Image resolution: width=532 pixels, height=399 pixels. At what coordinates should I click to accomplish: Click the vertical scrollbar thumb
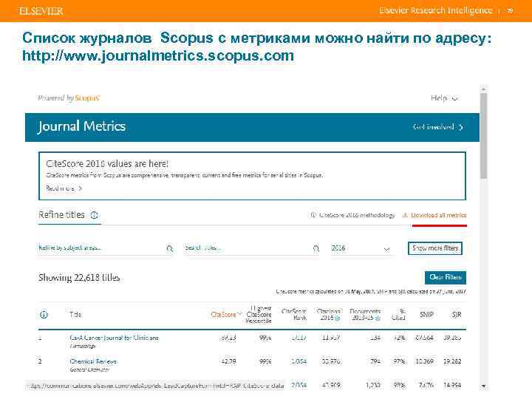point(483,135)
